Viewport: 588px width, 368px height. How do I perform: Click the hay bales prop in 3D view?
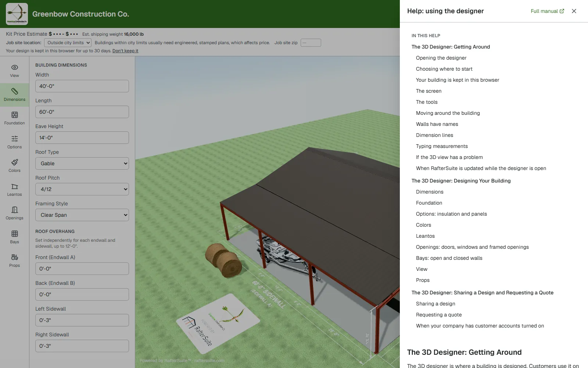tap(223, 261)
